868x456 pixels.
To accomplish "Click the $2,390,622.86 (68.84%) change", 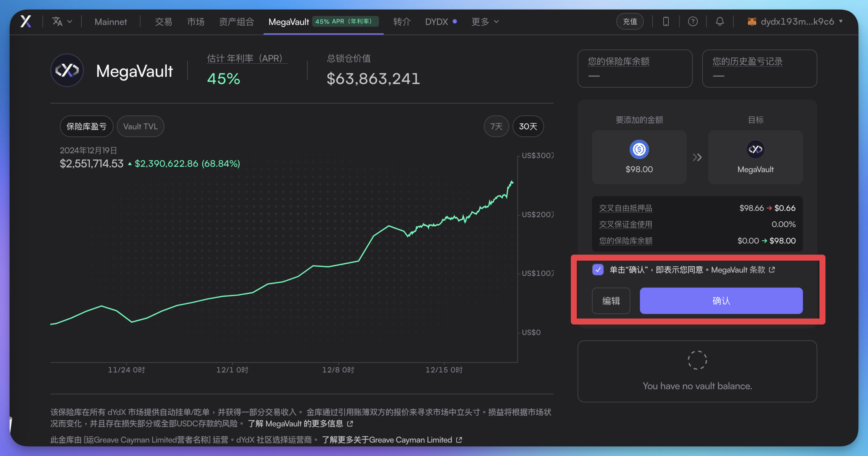I will (187, 164).
